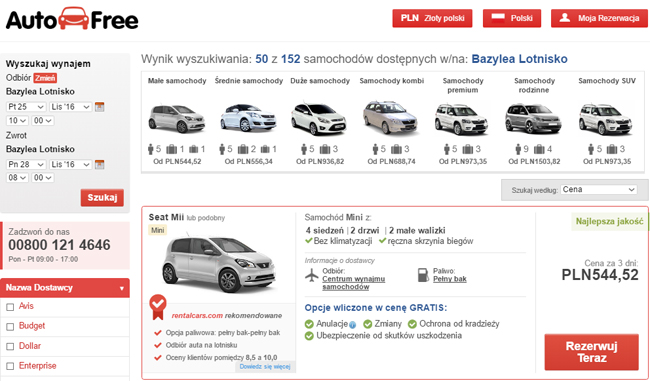This screenshot has height=381, width=650.
Task: Click the airplane pickup icon
Action: (x=311, y=275)
